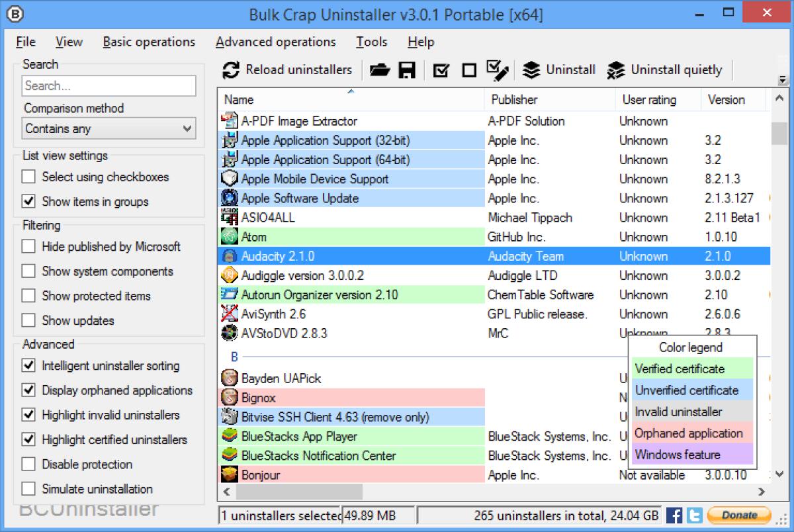The image size is (794, 532).
Task: Open the Facebook icon in the status bar
Action: pyautogui.click(x=674, y=515)
